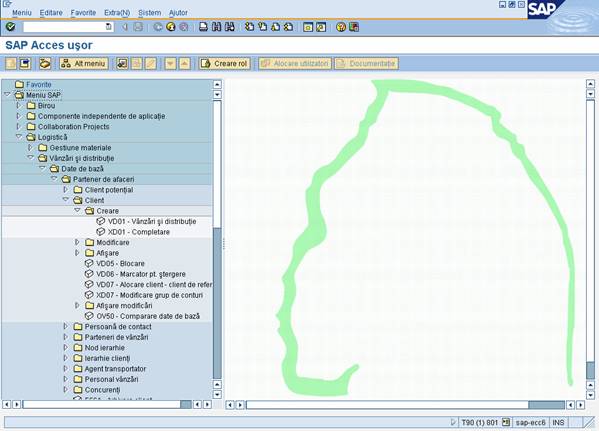Click the Find Next binoculars icon

(x=230, y=27)
